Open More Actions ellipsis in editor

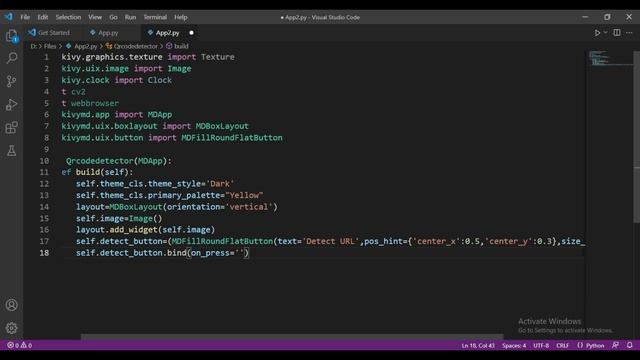pyautogui.click(x=629, y=33)
